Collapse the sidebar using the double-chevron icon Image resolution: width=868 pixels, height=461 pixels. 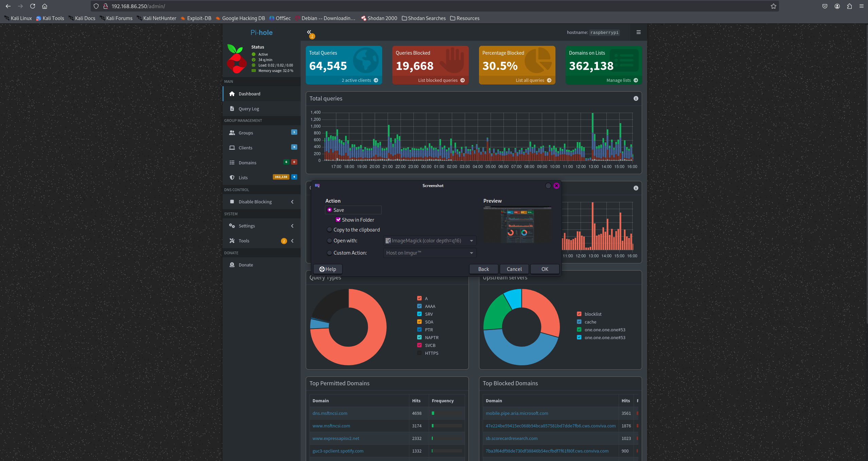[309, 32]
